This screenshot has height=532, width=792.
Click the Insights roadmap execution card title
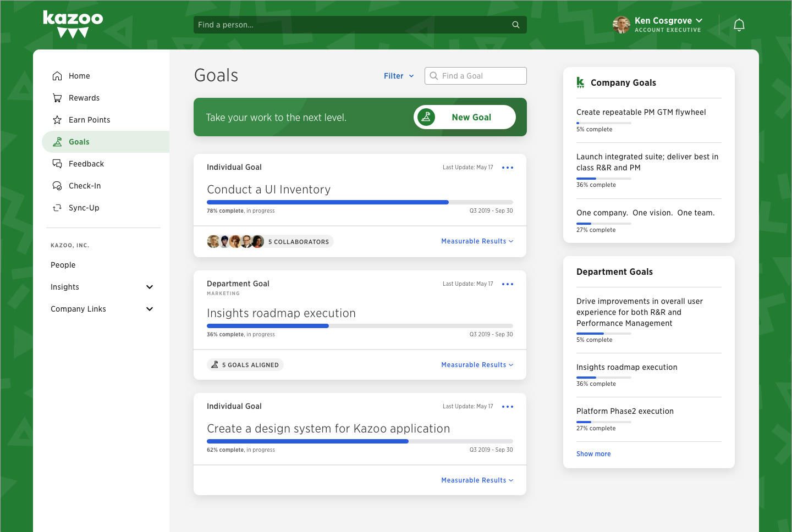point(281,313)
